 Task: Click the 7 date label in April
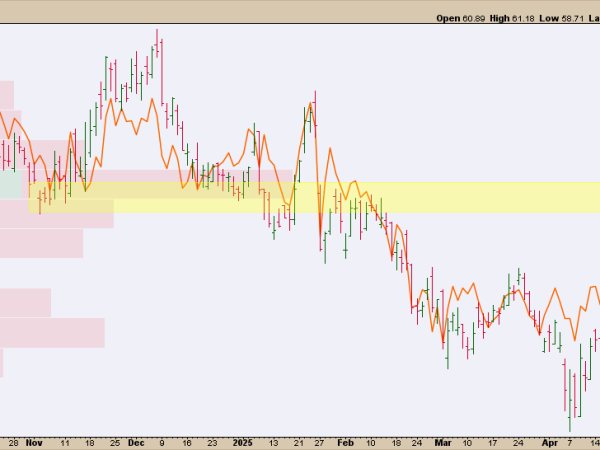(x=570, y=443)
